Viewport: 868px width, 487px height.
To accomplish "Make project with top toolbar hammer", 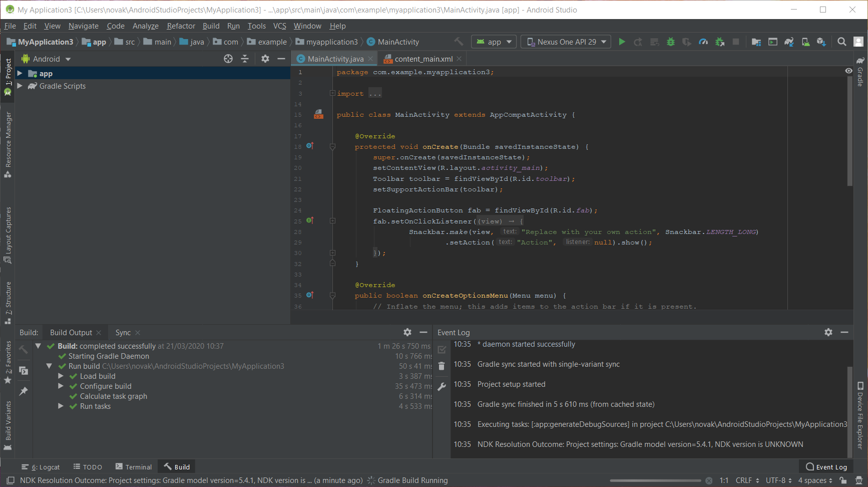I will point(459,42).
